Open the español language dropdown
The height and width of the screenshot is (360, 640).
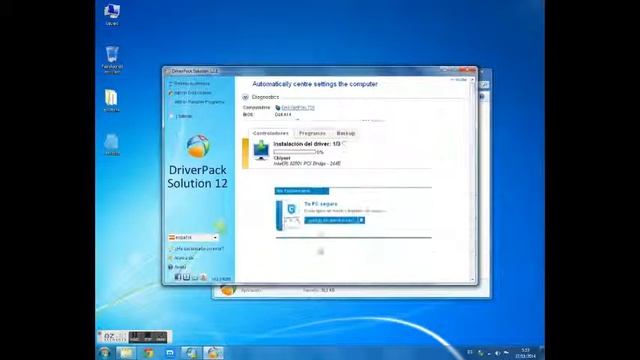193,237
